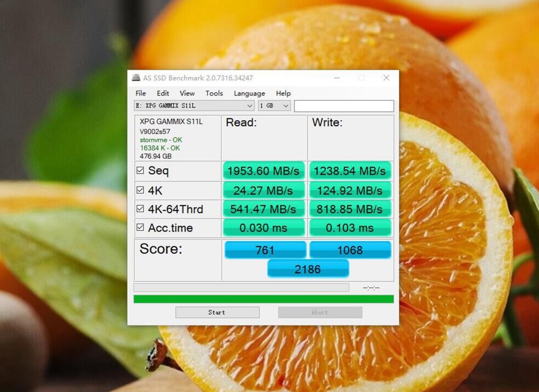Open the Tools menu
539x392 pixels.
[x=214, y=93]
